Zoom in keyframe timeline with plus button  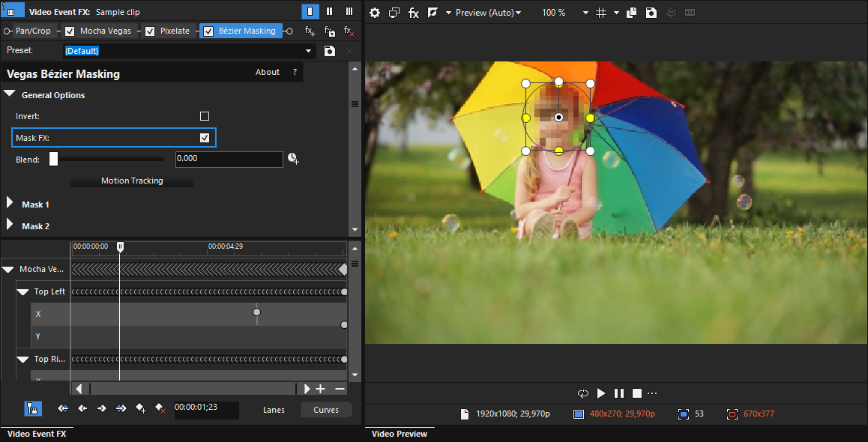(321, 389)
